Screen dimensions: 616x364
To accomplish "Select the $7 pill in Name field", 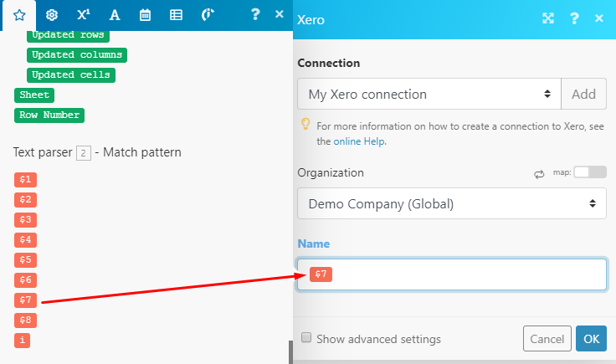I will (321, 274).
